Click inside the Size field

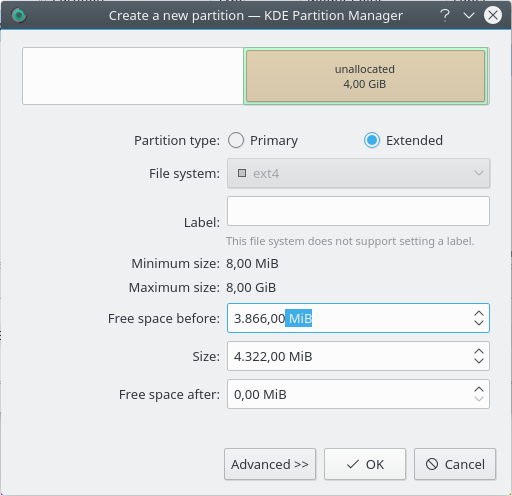(350, 356)
